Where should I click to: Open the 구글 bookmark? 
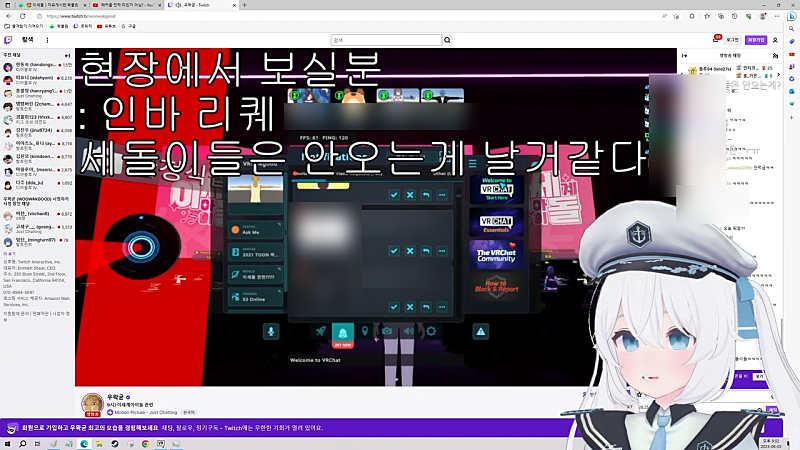(129, 26)
